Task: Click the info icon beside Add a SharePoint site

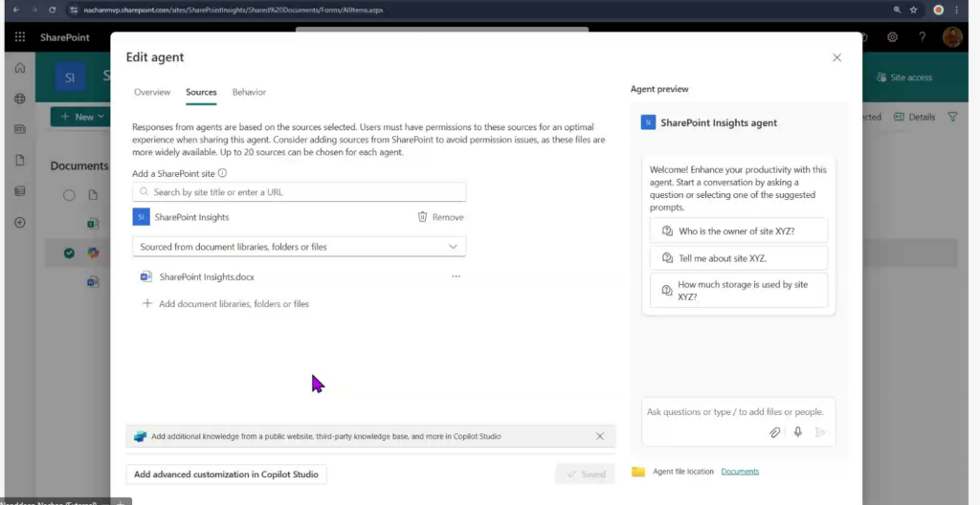Action: point(222,173)
